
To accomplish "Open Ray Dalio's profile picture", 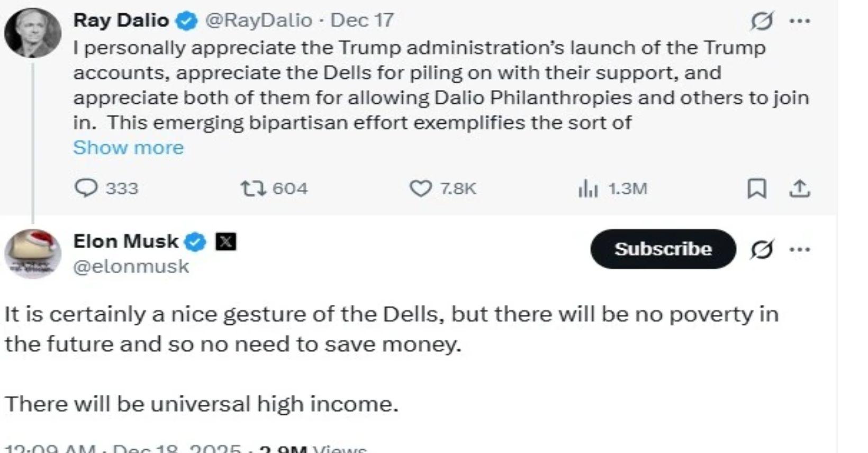I will [x=32, y=33].
